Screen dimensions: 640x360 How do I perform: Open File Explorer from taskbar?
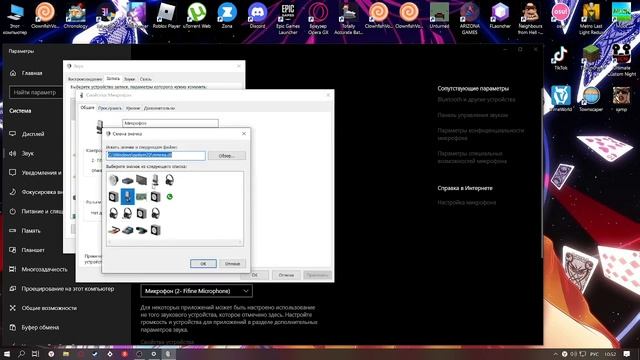tap(66, 354)
